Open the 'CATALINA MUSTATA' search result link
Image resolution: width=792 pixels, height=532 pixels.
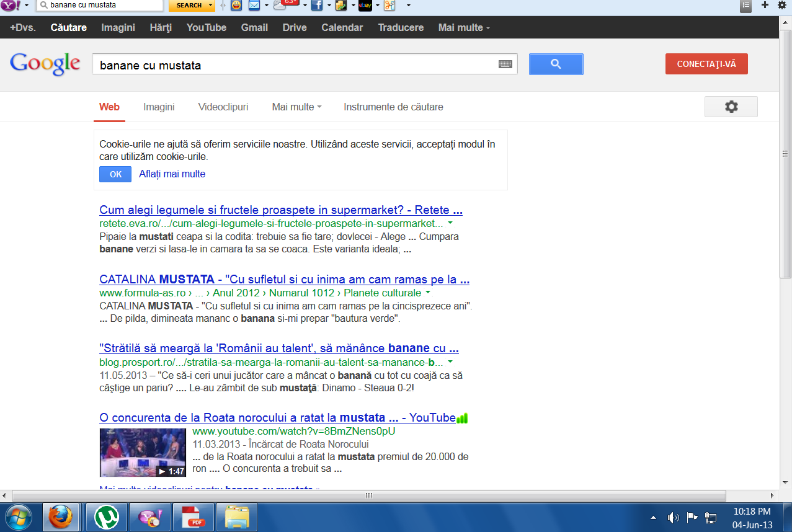tap(284, 280)
